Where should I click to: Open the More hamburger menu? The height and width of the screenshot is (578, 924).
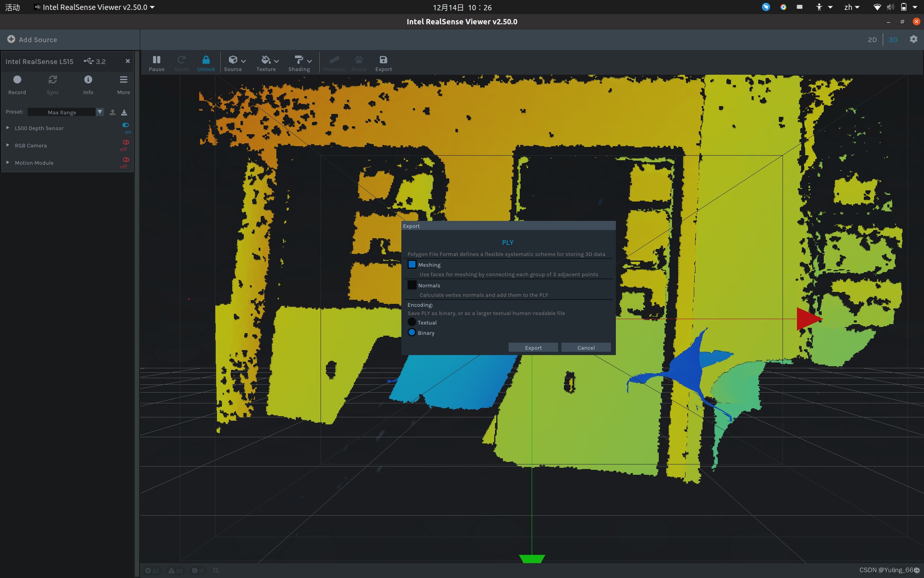point(123,80)
